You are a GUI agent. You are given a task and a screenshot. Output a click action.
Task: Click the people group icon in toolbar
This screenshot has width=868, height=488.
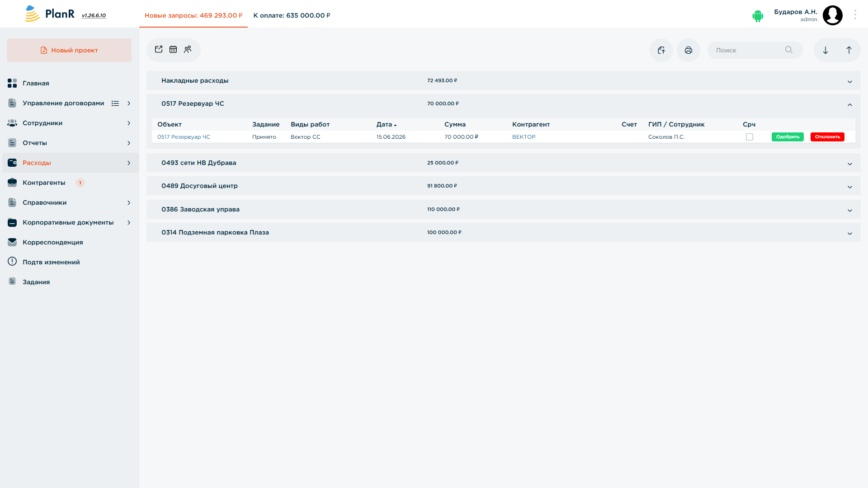pyautogui.click(x=188, y=49)
